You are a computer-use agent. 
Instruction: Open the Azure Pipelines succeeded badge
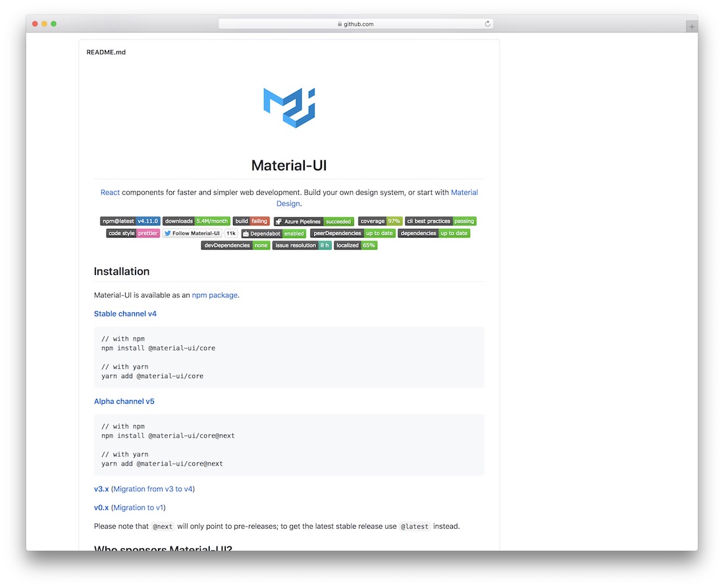coord(314,222)
